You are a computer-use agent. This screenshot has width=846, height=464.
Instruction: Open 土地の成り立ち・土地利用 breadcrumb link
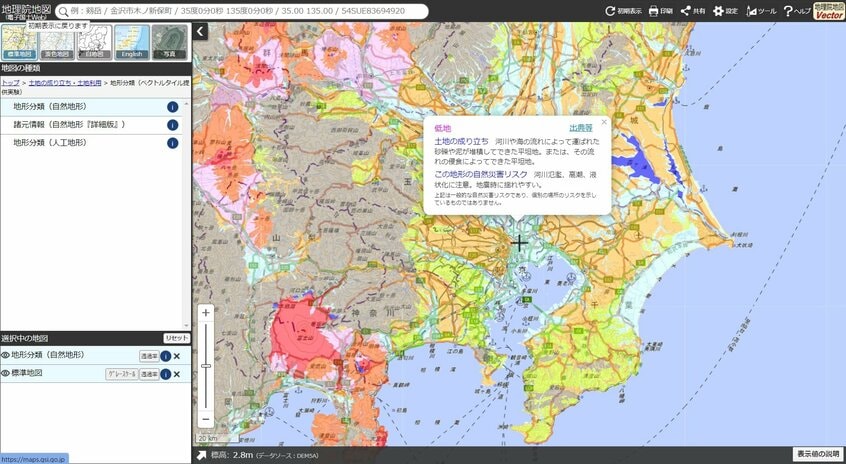pyautogui.click(x=65, y=83)
